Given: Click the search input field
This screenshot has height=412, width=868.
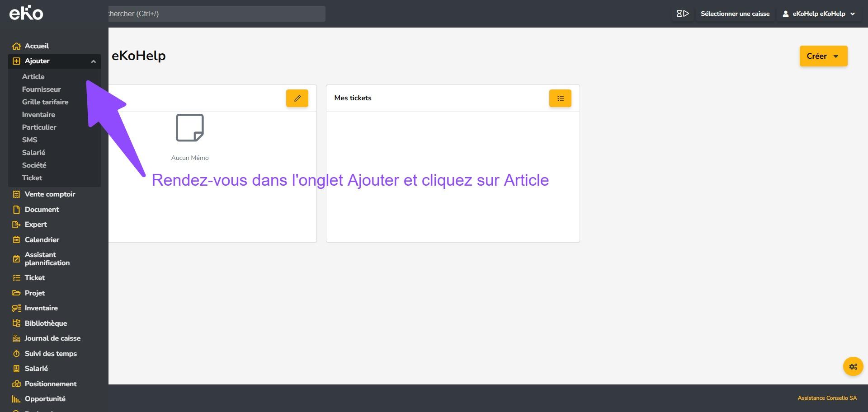Looking at the screenshot, I should pos(216,14).
